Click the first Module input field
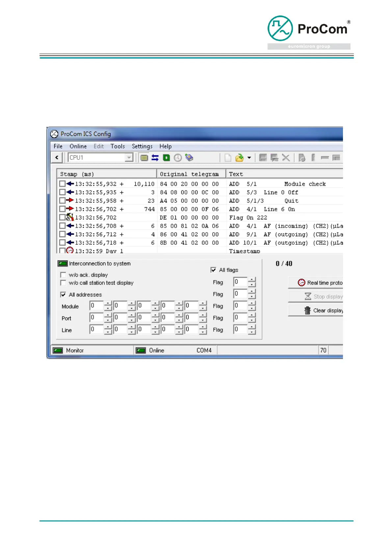Viewport: 392px width, 554px height. (x=96, y=306)
